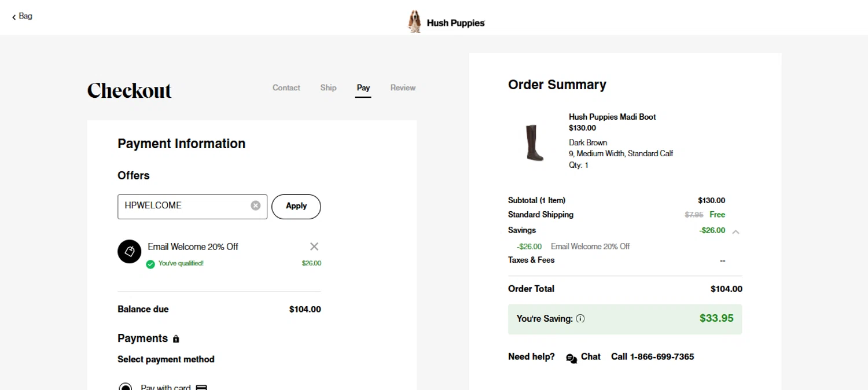Image resolution: width=868 pixels, height=390 pixels.
Task: Click the -$26.00 Savings total
Action: coord(712,230)
